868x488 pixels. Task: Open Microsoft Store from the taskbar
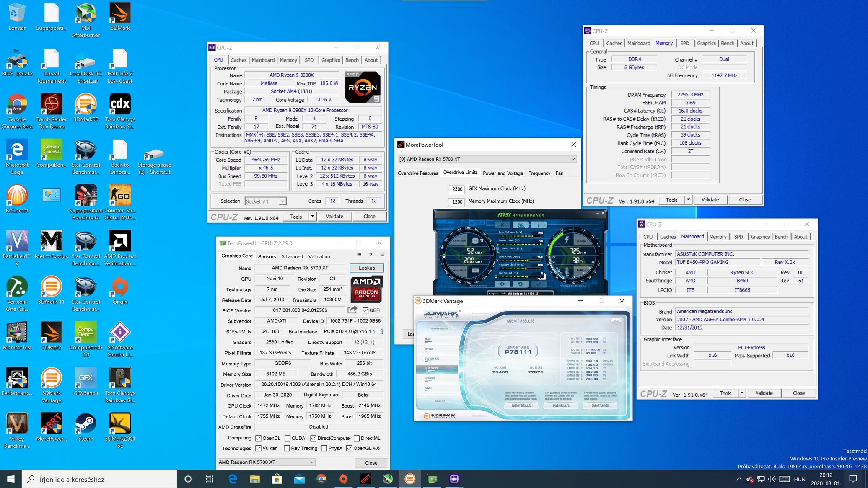277,479
